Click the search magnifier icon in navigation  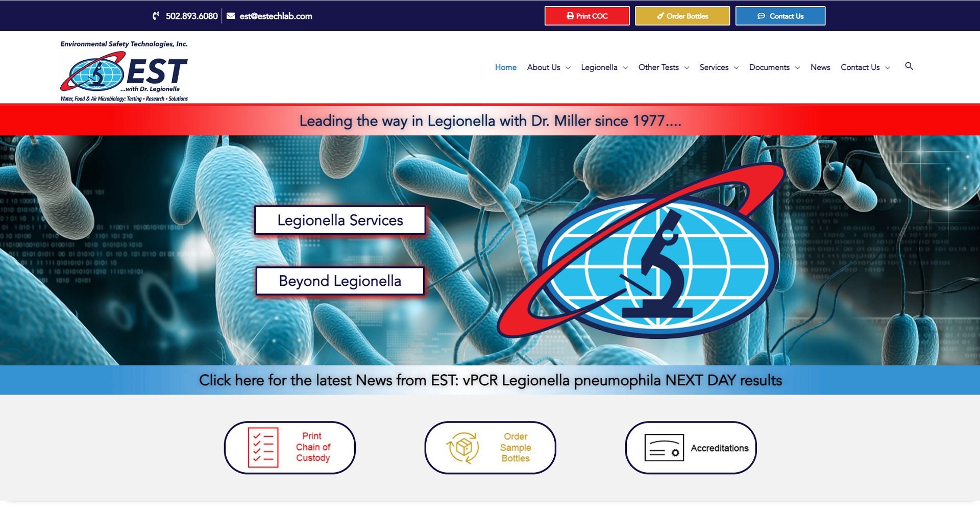[x=909, y=66]
